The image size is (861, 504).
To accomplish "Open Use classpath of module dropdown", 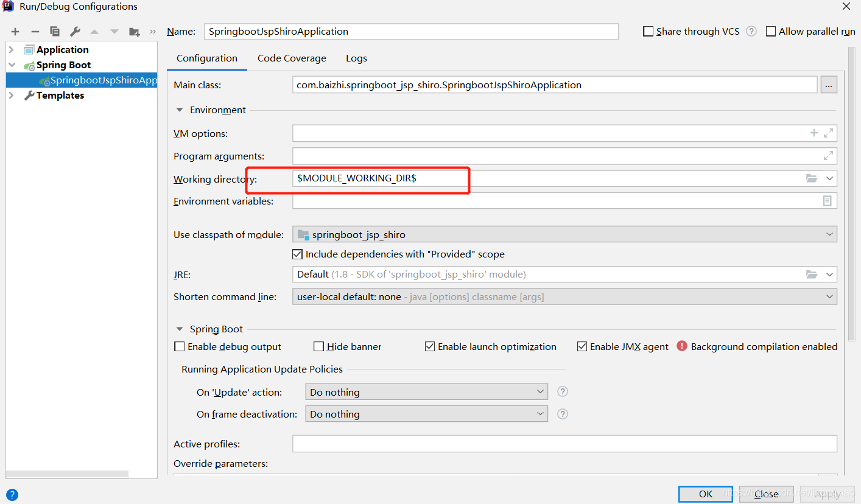I will (x=564, y=234).
